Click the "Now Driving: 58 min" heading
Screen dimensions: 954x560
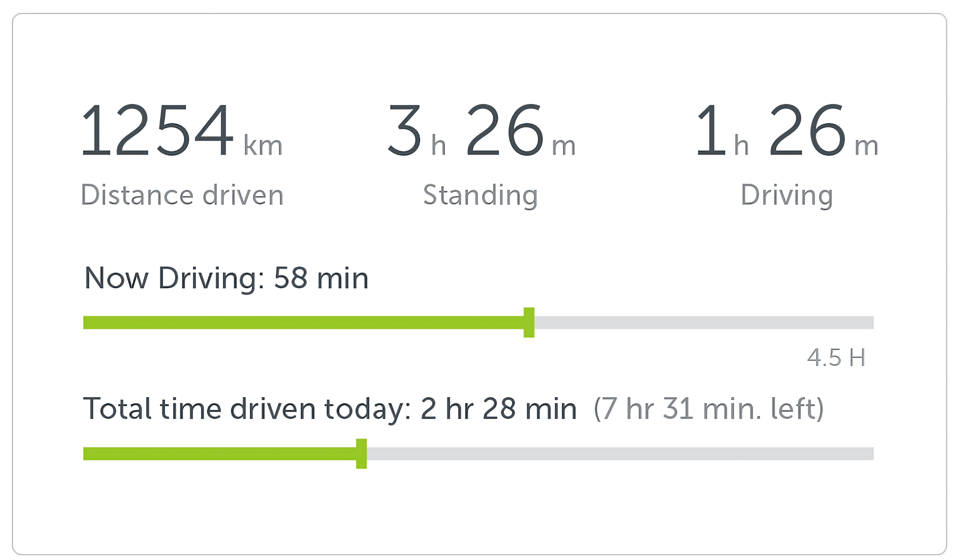(x=226, y=278)
